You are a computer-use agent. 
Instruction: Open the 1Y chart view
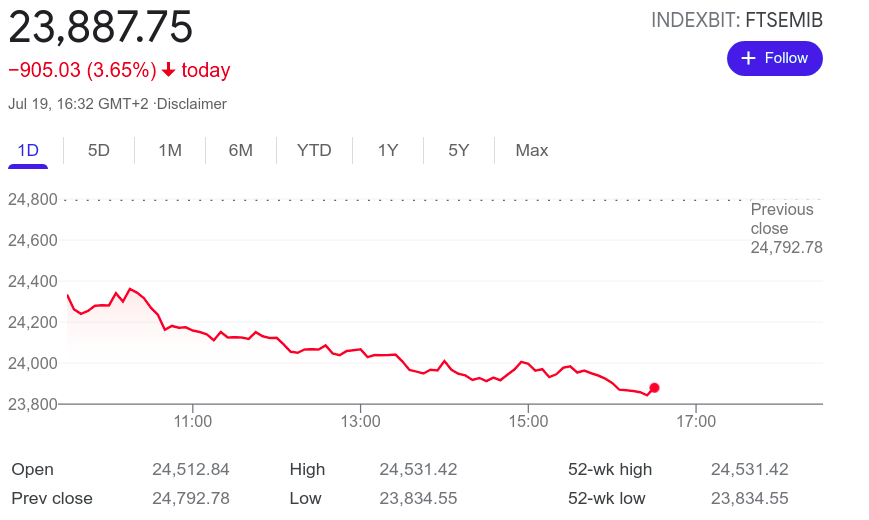(x=388, y=150)
